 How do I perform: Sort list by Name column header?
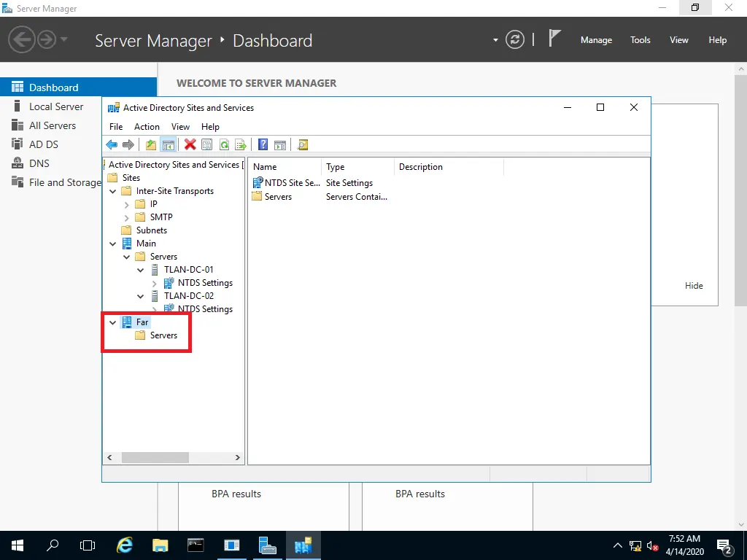(285, 167)
